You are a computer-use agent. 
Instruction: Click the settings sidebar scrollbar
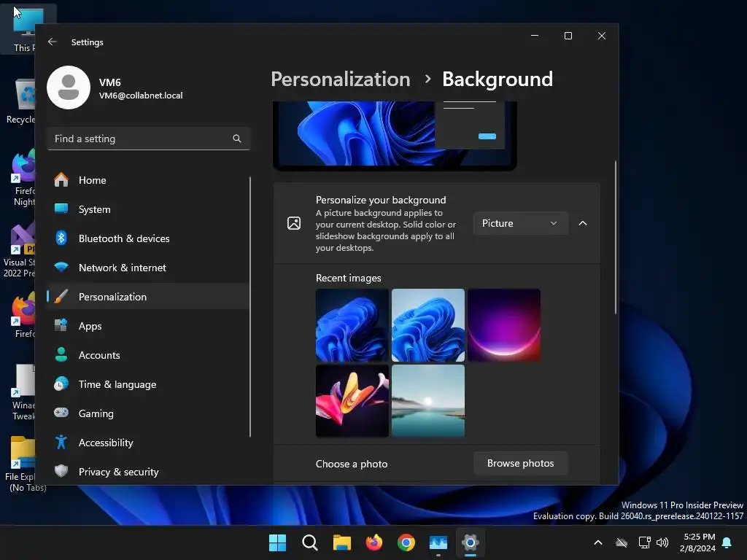click(250, 307)
